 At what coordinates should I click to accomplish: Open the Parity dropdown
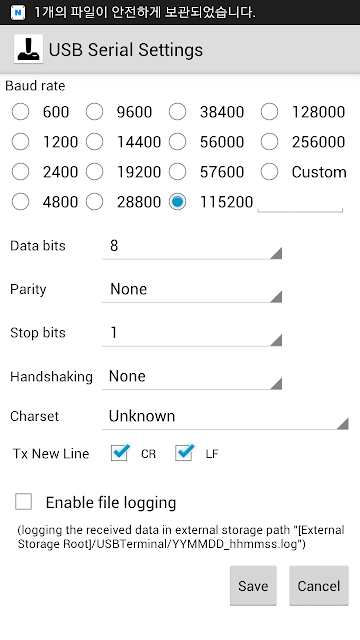pos(192,290)
